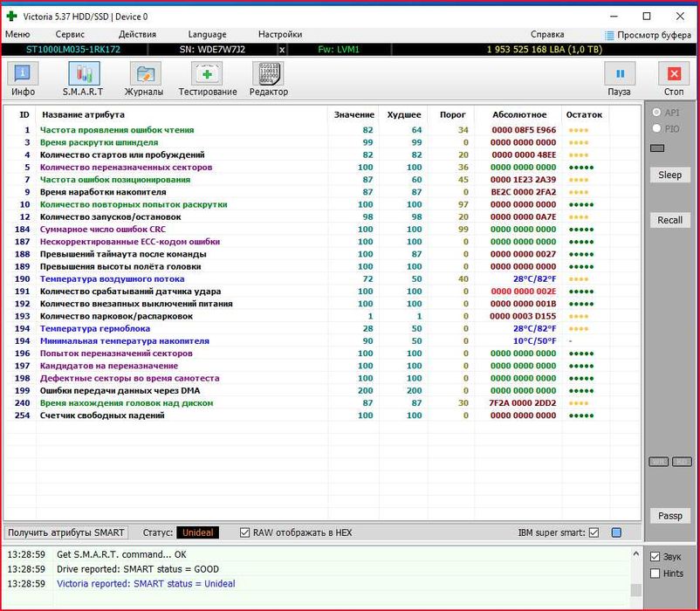
Task: Click the Просмотр буфера icon
Action: (x=609, y=35)
